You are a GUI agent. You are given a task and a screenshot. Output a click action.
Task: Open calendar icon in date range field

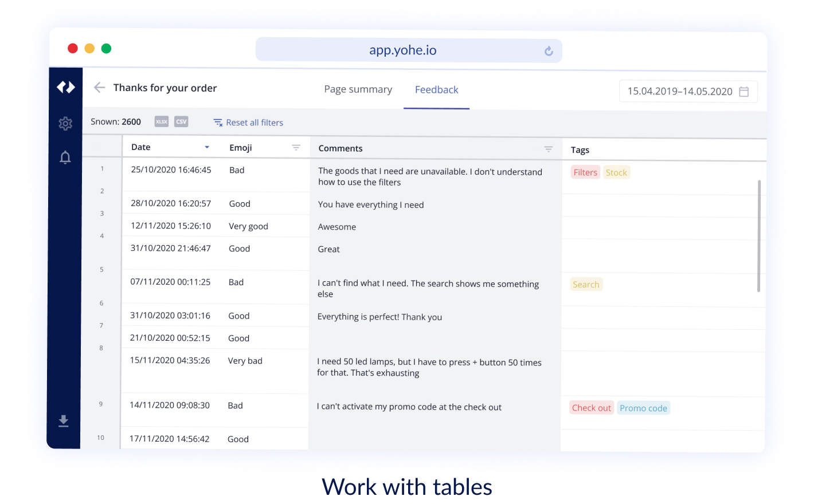coord(744,92)
